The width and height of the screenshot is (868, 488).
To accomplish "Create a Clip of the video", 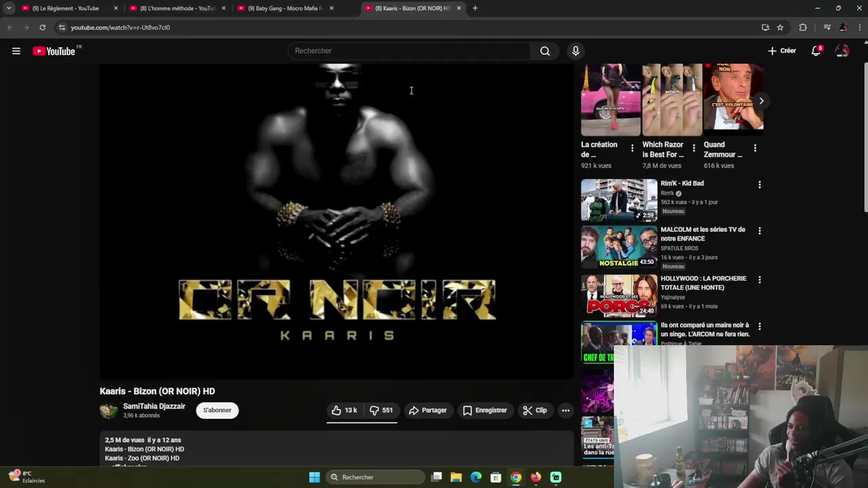I will click(534, 410).
